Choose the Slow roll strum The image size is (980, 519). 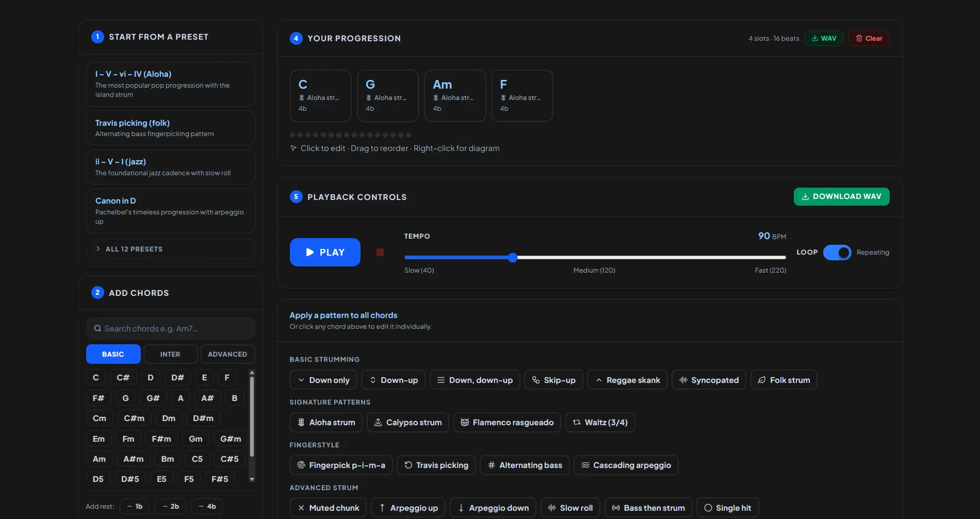click(x=570, y=508)
